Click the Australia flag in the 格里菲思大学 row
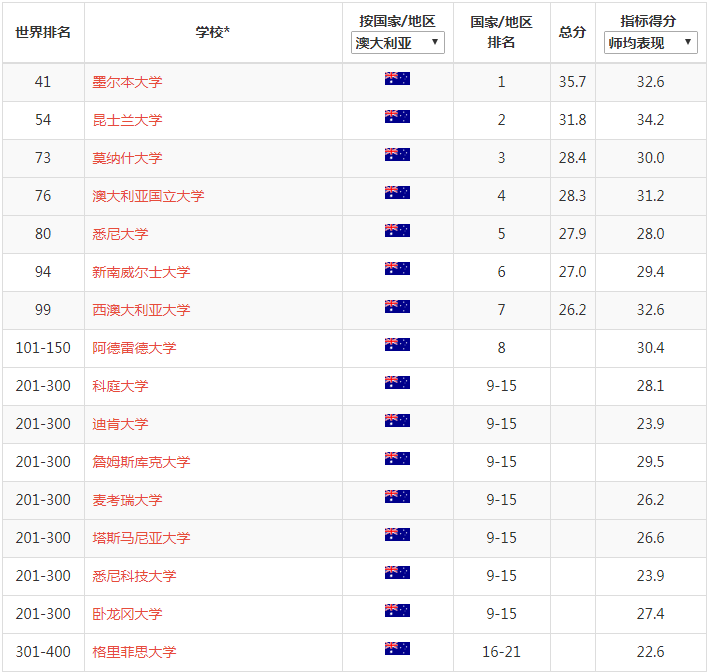The image size is (710, 672). (397, 649)
